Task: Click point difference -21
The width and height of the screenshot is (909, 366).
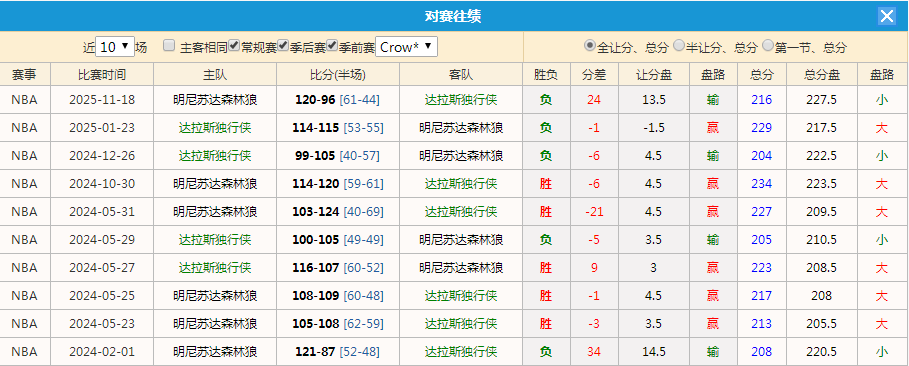Action: pos(594,212)
